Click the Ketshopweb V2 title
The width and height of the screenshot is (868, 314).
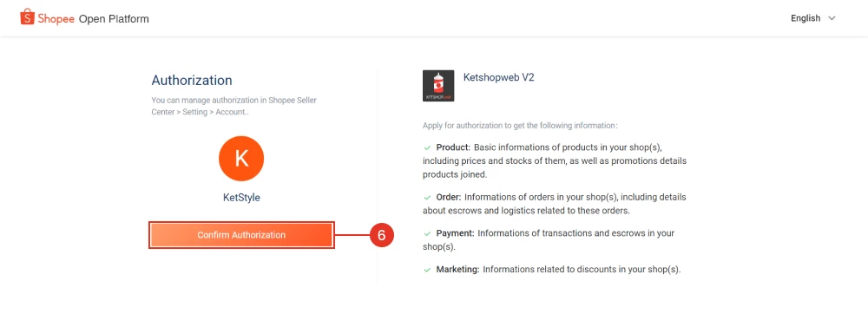(499, 78)
